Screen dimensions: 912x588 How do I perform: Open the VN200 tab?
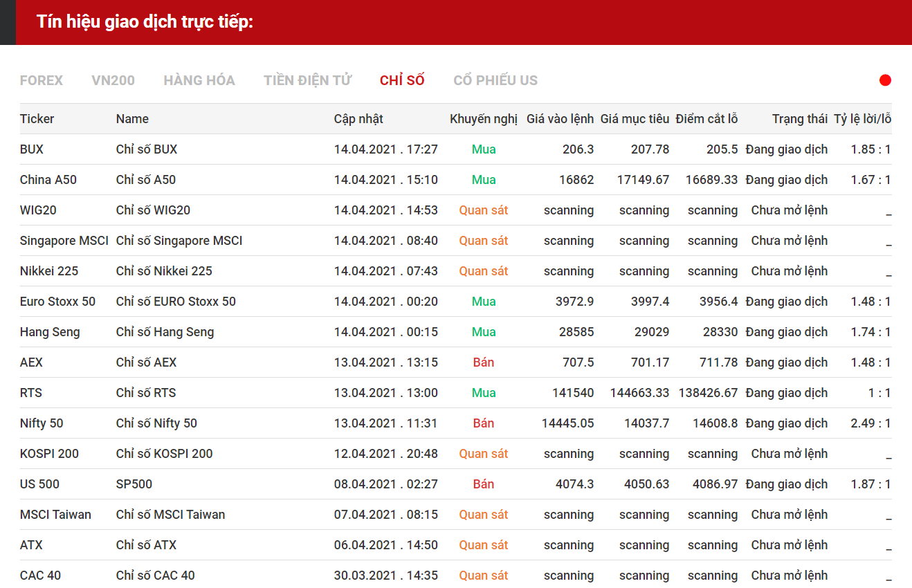click(x=113, y=80)
